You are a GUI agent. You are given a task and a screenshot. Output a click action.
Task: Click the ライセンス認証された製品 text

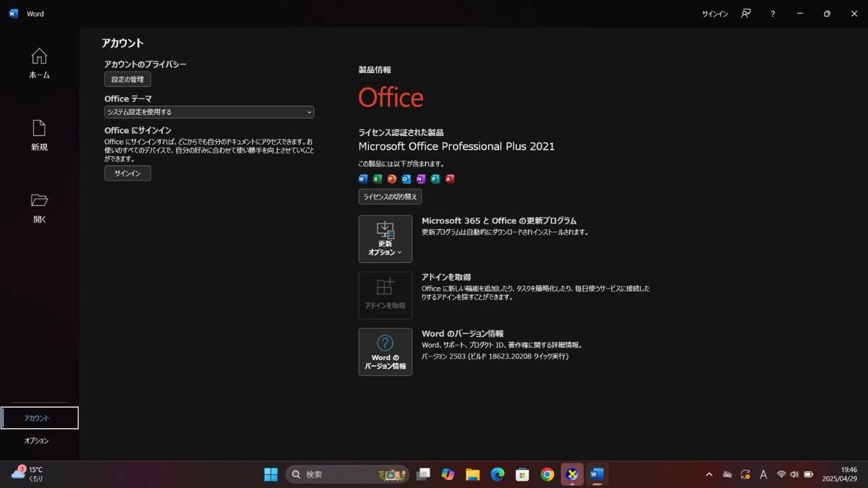401,132
